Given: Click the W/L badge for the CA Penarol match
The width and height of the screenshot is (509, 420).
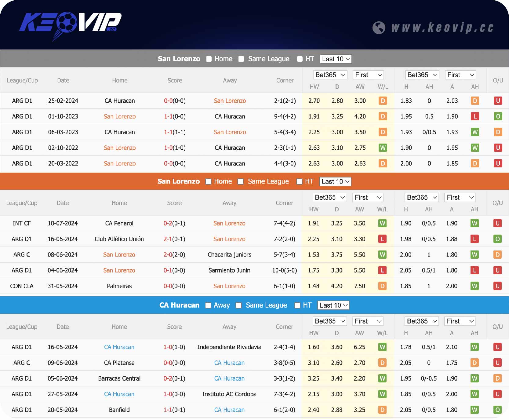Looking at the screenshot, I should click(382, 223).
